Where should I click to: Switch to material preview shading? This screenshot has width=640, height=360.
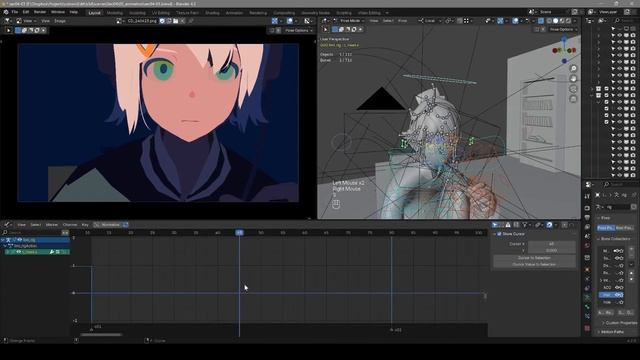(x=562, y=20)
